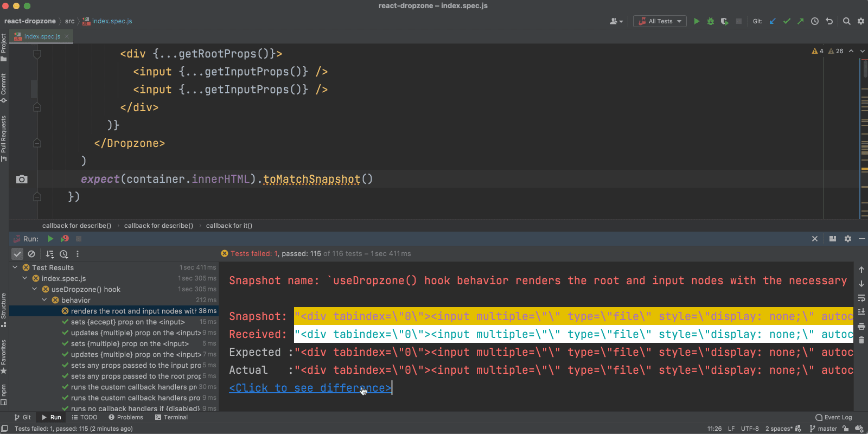
Task: Click the src breadcrumb in navigation bar
Action: tap(69, 21)
